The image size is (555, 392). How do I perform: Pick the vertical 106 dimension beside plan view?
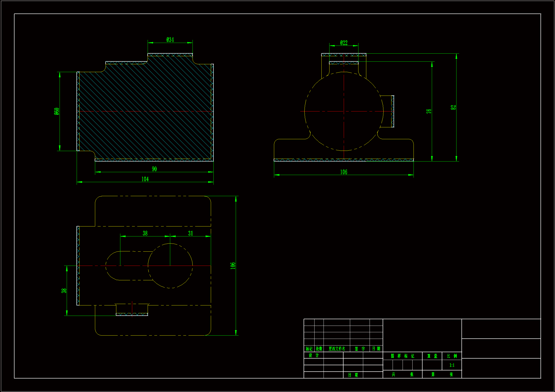(233, 265)
